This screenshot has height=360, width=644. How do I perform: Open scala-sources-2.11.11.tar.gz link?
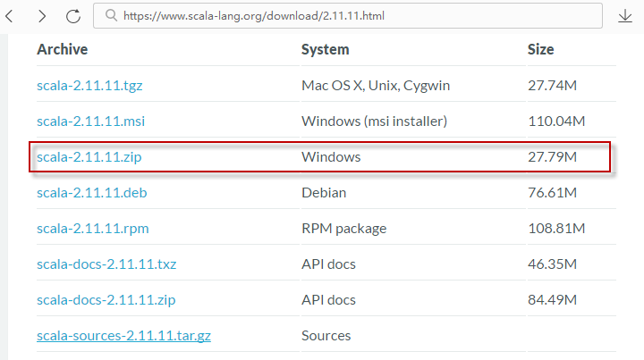coord(123,336)
